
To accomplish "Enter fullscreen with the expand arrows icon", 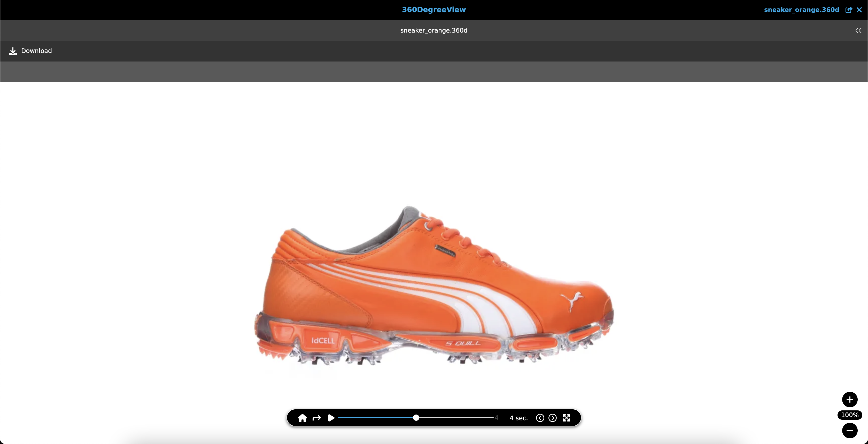I will (x=567, y=418).
